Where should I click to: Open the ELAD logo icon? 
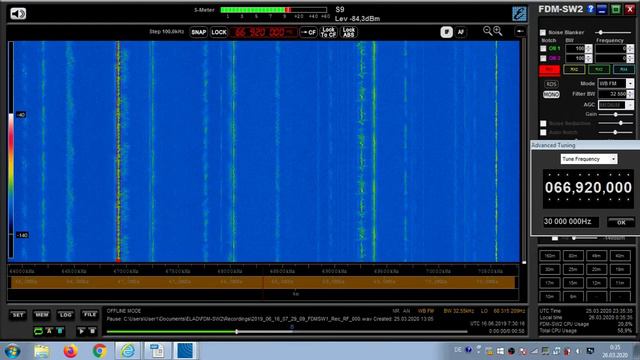tap(519, 13)
